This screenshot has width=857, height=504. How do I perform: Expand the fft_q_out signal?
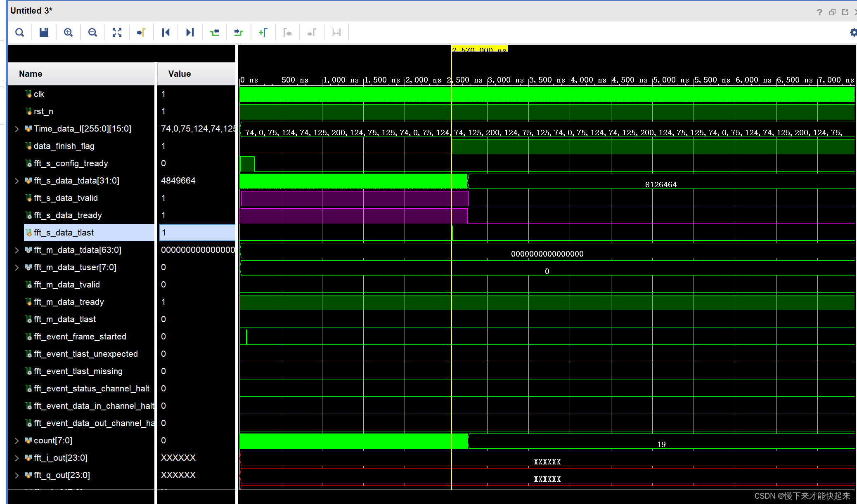(x=17, y=475)
